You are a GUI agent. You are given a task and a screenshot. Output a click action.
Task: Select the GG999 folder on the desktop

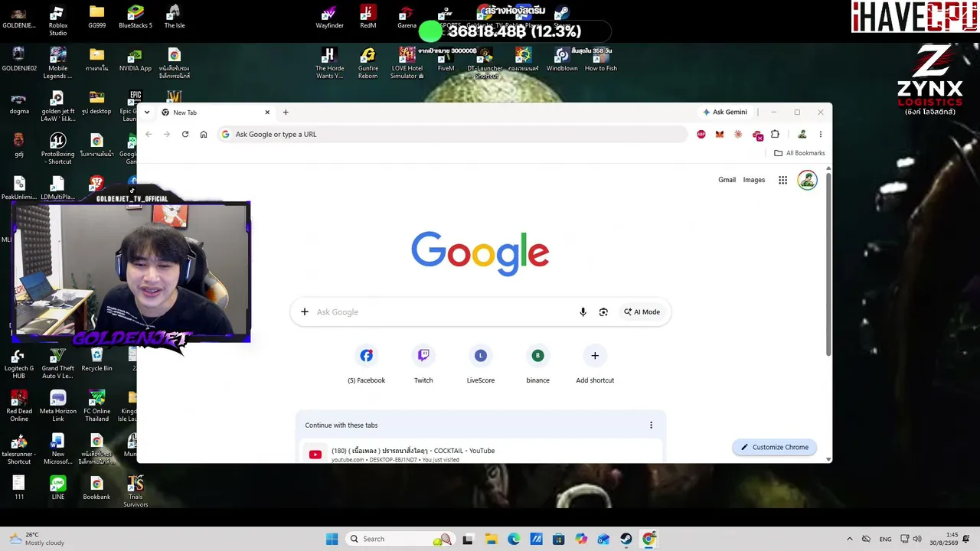coord(96,18)
